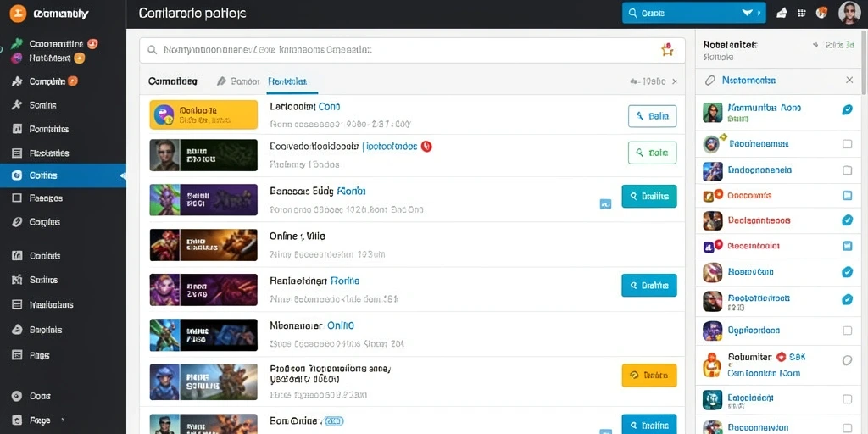
Task: Click the yellow action button in the list
Action: tap(648, 375)
